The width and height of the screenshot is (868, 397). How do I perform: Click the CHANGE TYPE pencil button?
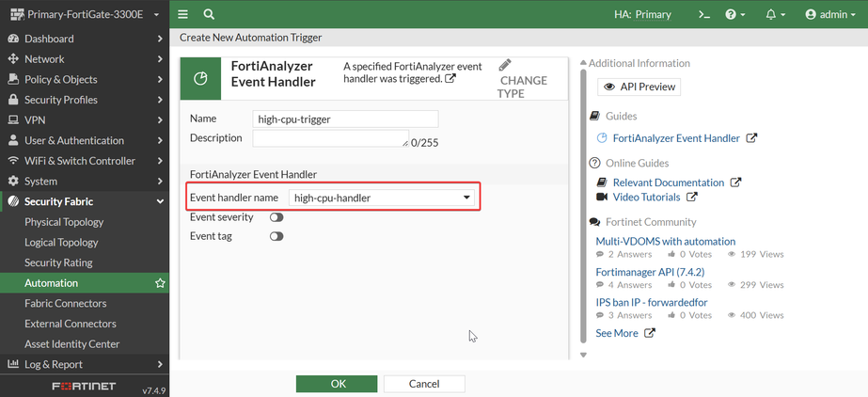522,79
